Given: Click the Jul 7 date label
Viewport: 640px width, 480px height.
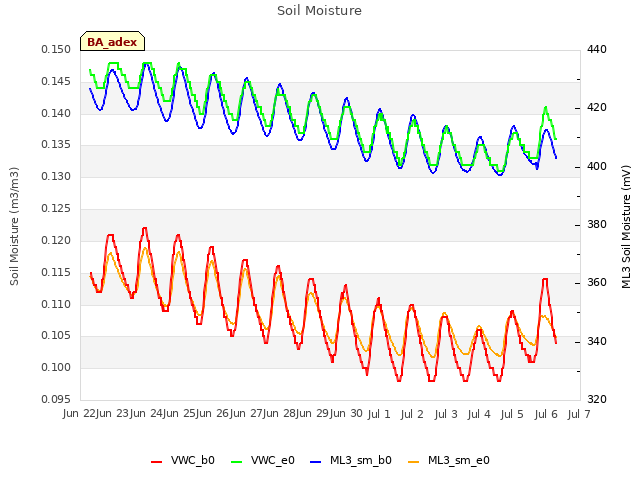Looking at the screenshot, I should coord(579,414).
